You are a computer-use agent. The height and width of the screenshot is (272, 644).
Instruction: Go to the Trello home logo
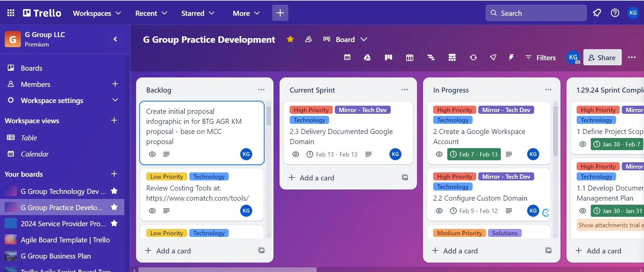[x=42, y=13]
